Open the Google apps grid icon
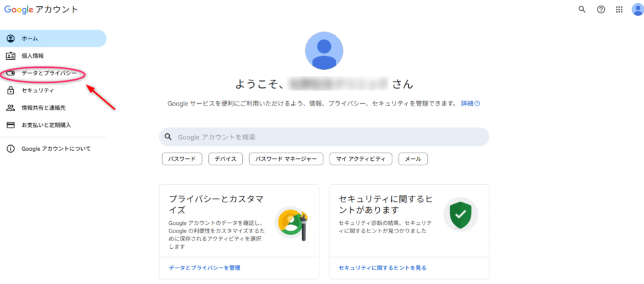644x284 pixels. (619, 9)
